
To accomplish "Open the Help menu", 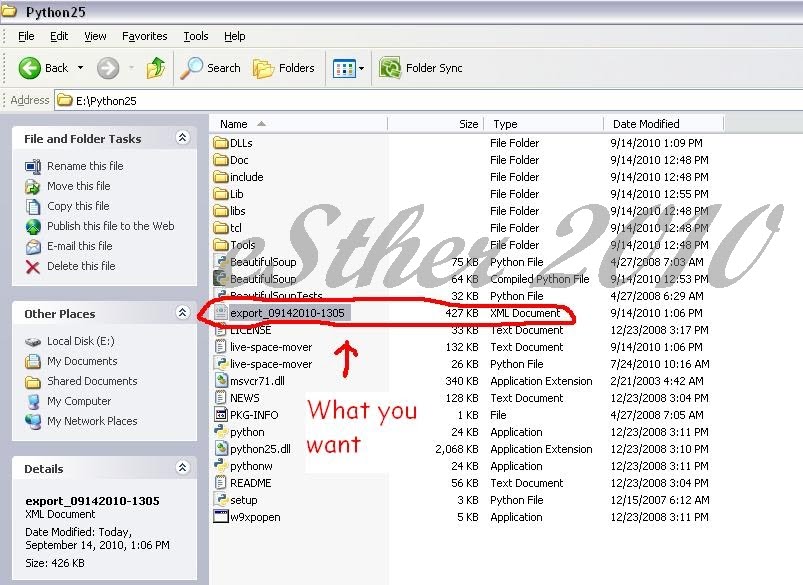I will [x=235, y=36].
